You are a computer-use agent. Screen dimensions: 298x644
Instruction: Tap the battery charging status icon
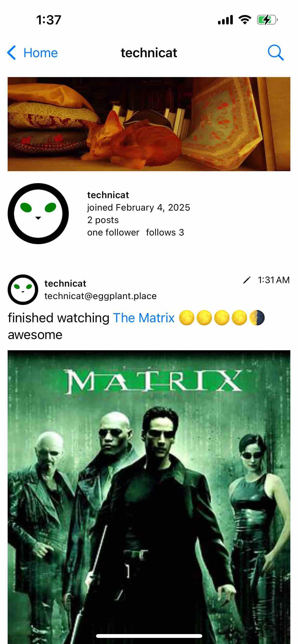point(267,20)
